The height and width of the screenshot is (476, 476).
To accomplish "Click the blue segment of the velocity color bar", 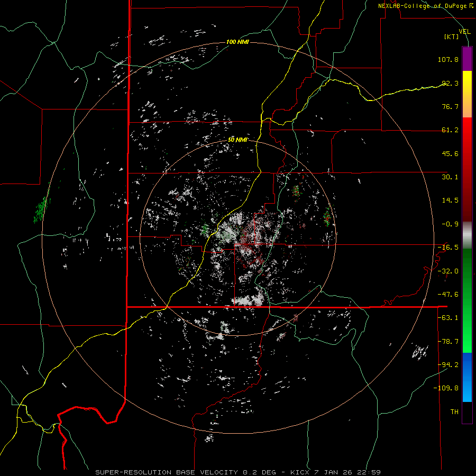I will pyautogui.click(x=467, y=377).
